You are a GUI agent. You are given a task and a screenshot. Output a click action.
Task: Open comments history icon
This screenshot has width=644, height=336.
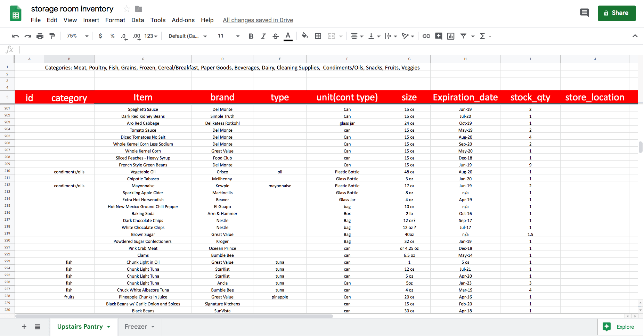585,13
